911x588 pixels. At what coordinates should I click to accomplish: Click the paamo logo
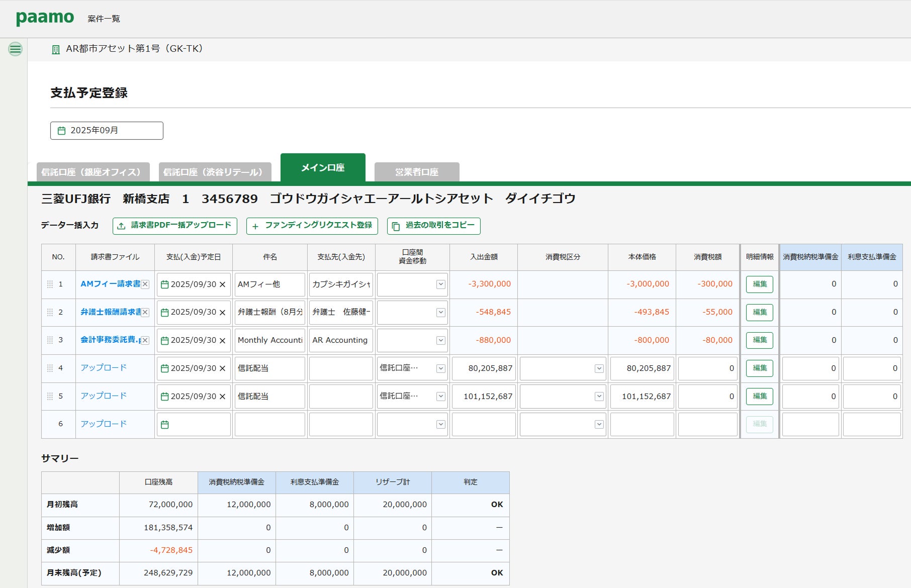tap(45, 18)
